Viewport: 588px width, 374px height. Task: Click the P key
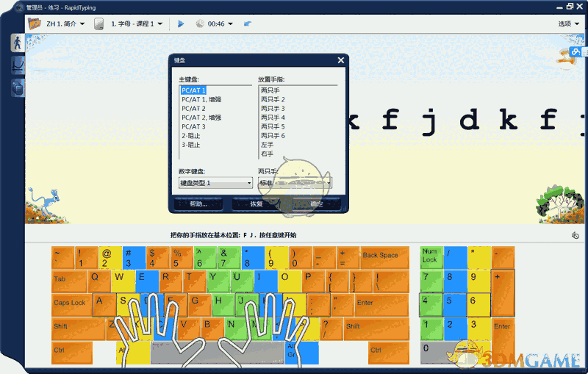point(313,281)
